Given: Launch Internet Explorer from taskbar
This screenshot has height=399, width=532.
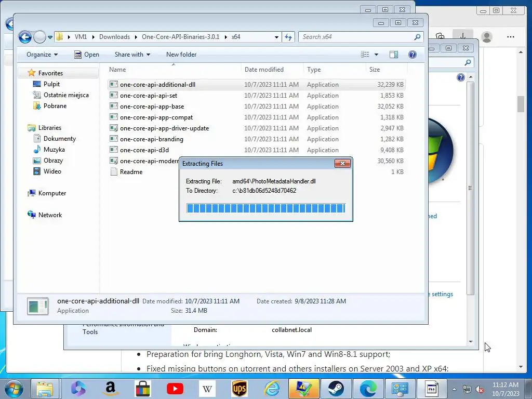Looking at the screenshot, I should click(x=272, y=389).
